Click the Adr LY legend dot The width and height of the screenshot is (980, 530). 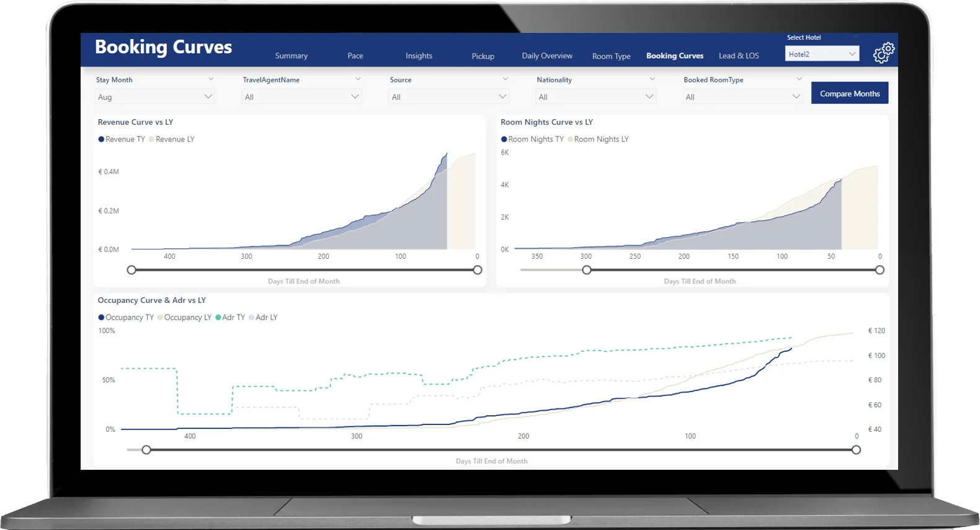252,317
